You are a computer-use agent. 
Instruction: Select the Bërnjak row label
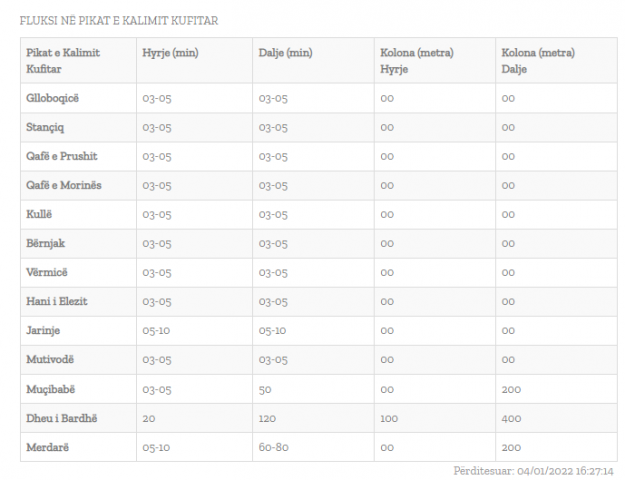(x=46, y=243)
